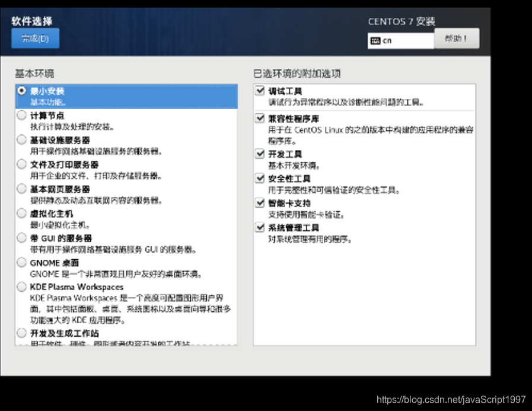Click the 用于完整性和可信验证的安全性工具。 description
This screenshot has width=532, height=411.
click(x=334, y=190)
